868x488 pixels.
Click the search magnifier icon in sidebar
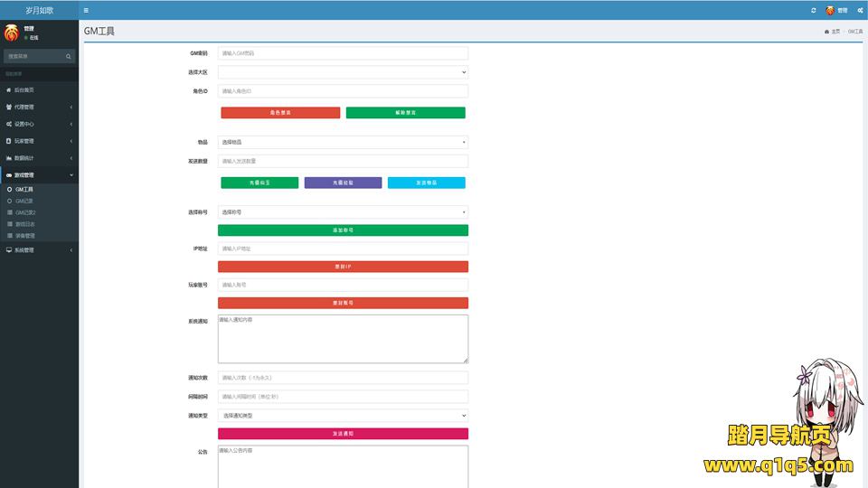[x=67, y=56]
